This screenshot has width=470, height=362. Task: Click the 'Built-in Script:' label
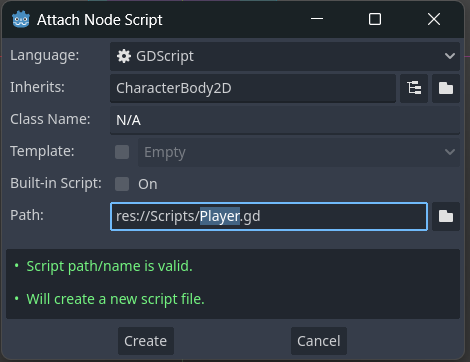tap(56, 183)
